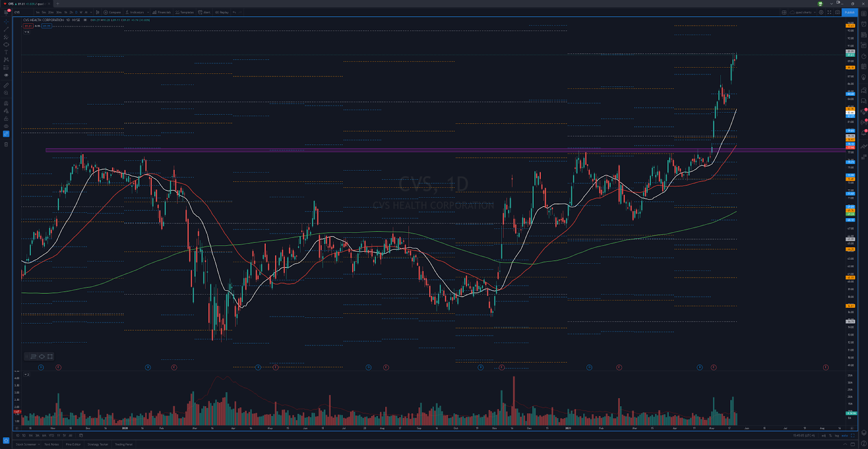Screen dimensions: 868x449
Task: Select the D daily interval
Action: pyautogui.click(x=76, y=12)
